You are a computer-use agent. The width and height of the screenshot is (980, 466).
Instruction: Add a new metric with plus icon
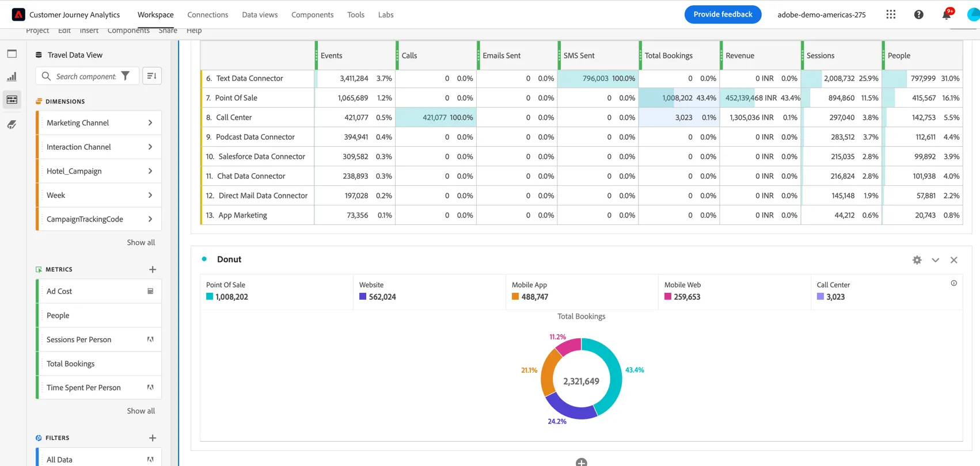point(153,269)
